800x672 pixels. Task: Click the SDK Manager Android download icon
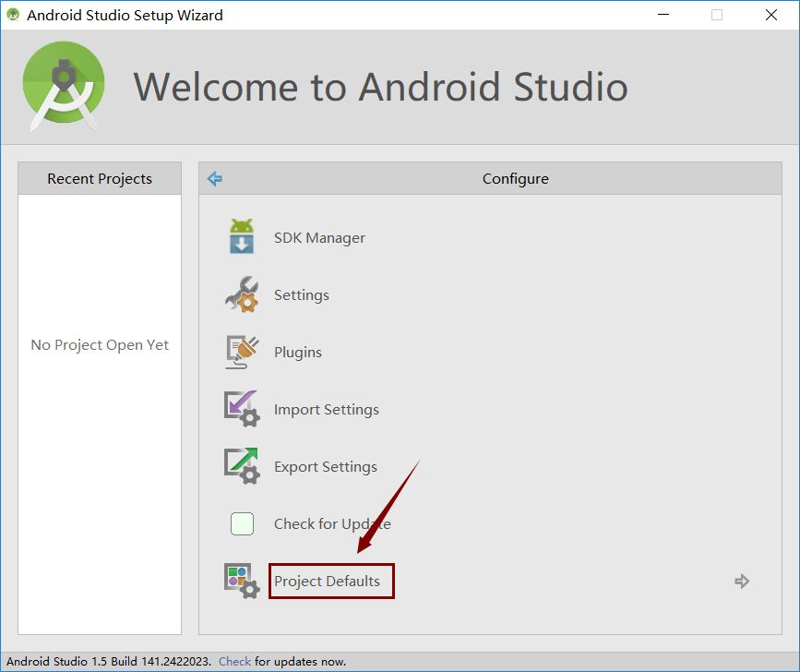pos(242,236)
